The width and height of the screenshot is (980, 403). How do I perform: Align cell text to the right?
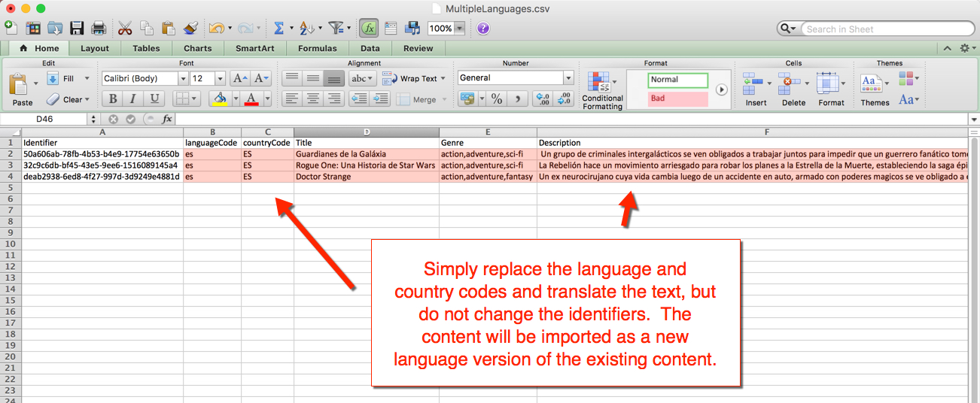point(335,98)
